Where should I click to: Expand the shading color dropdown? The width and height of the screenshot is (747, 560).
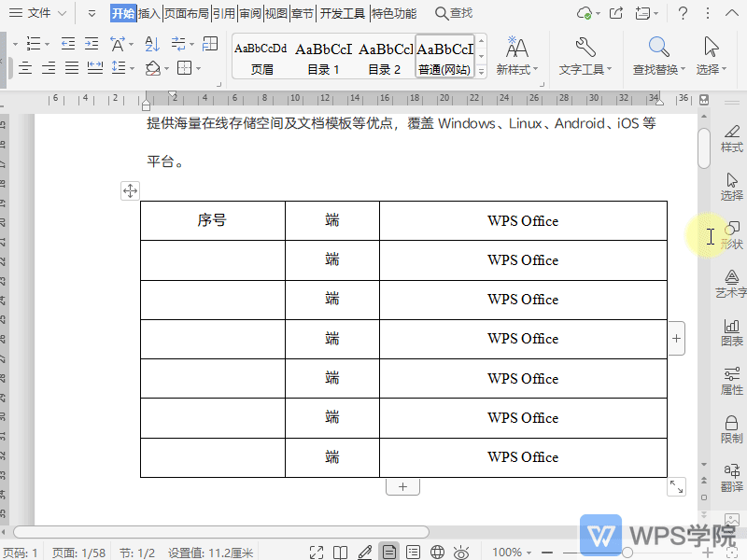coord(166,67)
